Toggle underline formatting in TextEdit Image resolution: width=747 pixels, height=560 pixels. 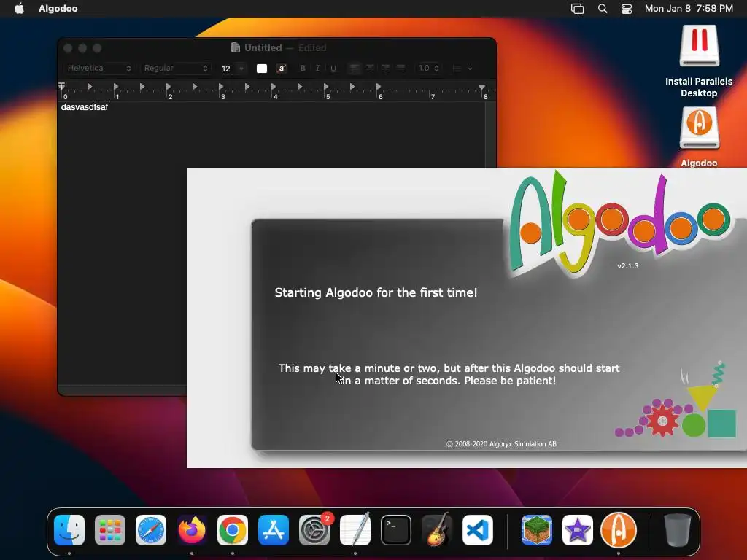click(x=333, y=68)
